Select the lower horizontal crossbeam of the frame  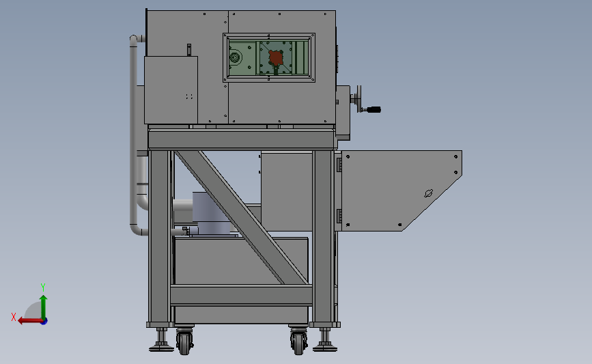pos(241,295)
